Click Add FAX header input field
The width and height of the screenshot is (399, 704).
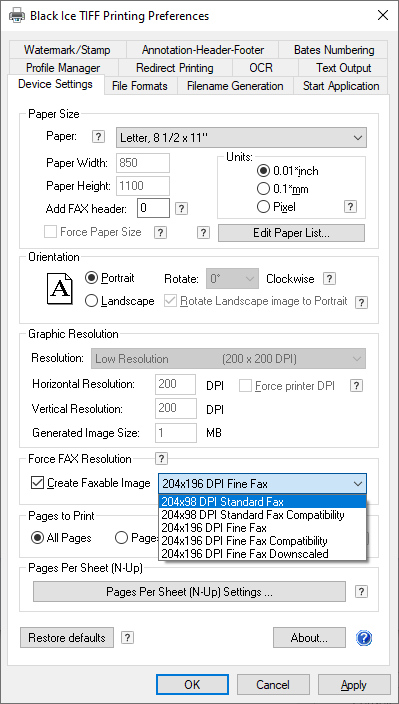pyautogui.click(x=153, y=208)
